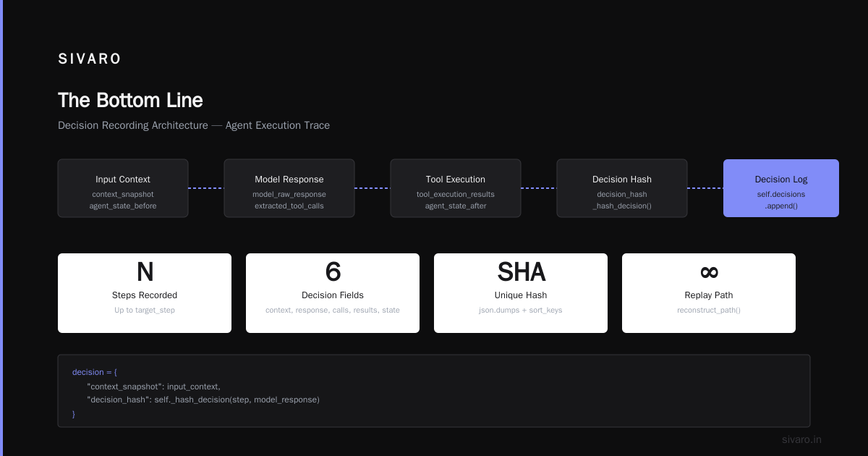Click the Tool Execution pipeline box
The width and height of the screenshot is (868, 456).
tap(456, 188)
